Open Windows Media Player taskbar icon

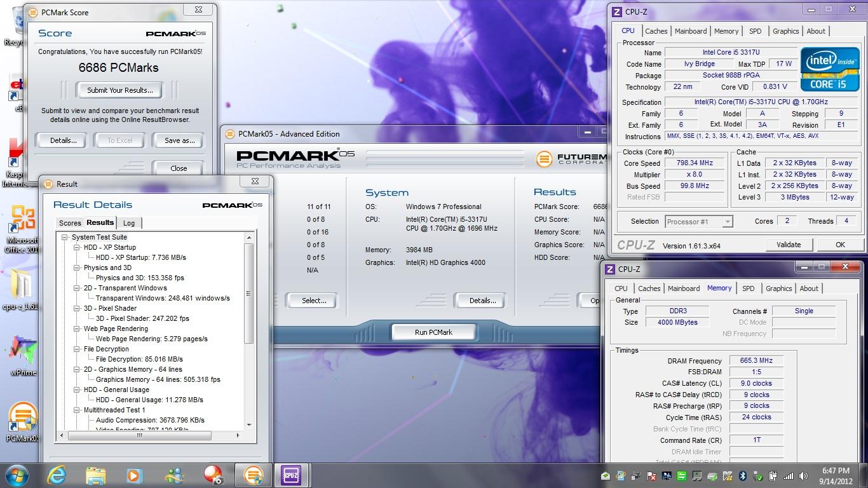click(134, 475)
